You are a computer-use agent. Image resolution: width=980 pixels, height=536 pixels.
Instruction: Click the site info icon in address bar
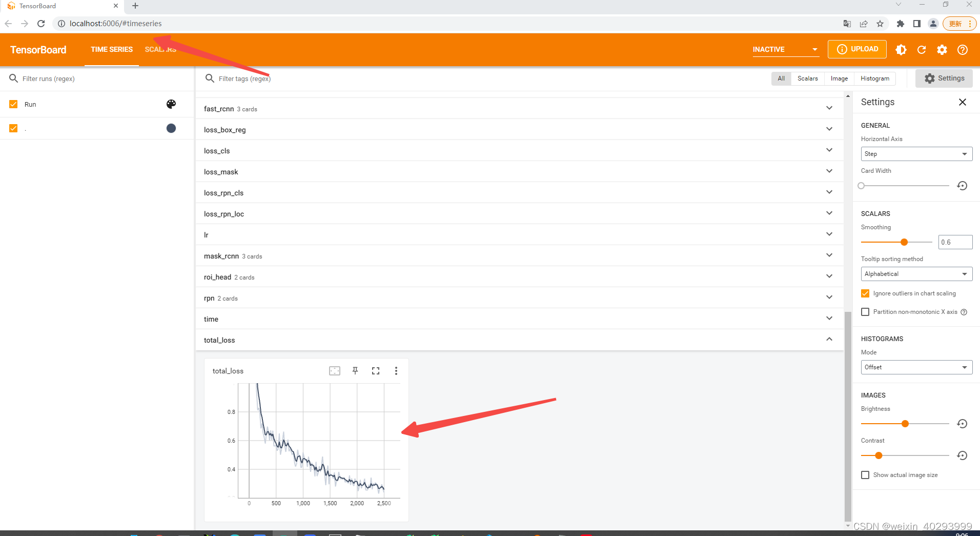[x=61, y=24]
